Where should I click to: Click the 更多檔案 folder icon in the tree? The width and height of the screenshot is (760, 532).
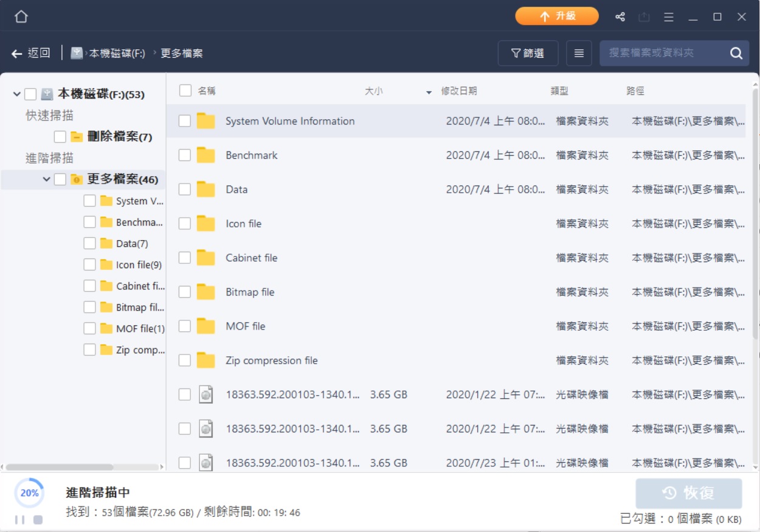(77, 179)
